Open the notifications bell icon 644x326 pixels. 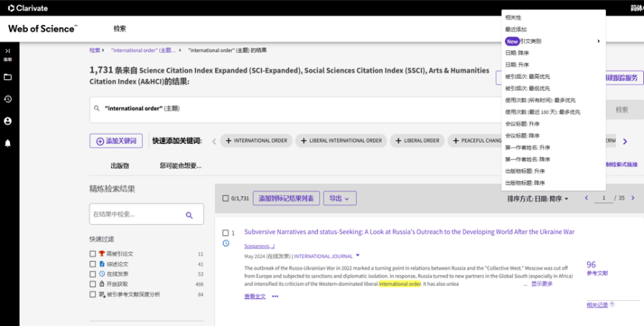click(x=8, y=143)
